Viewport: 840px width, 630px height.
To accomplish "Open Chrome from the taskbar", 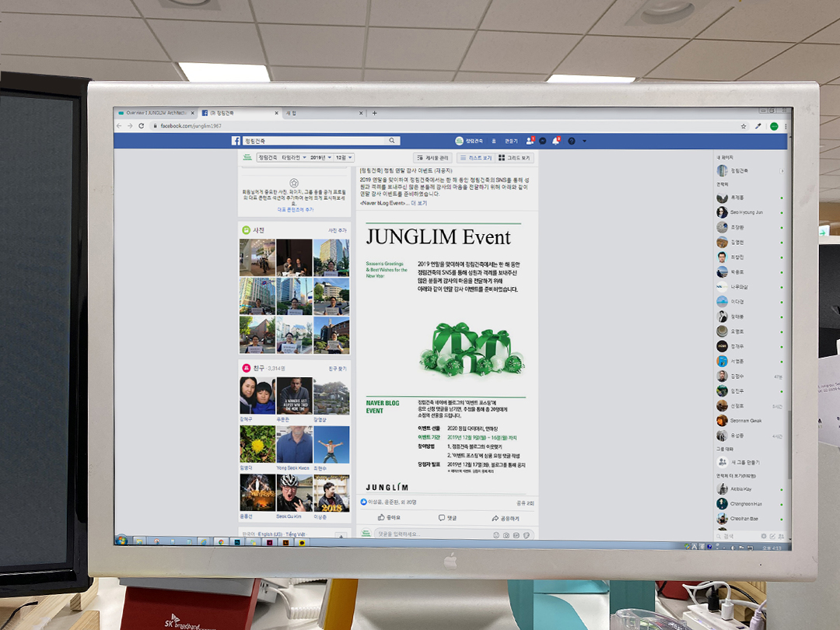I will (221, 542).
